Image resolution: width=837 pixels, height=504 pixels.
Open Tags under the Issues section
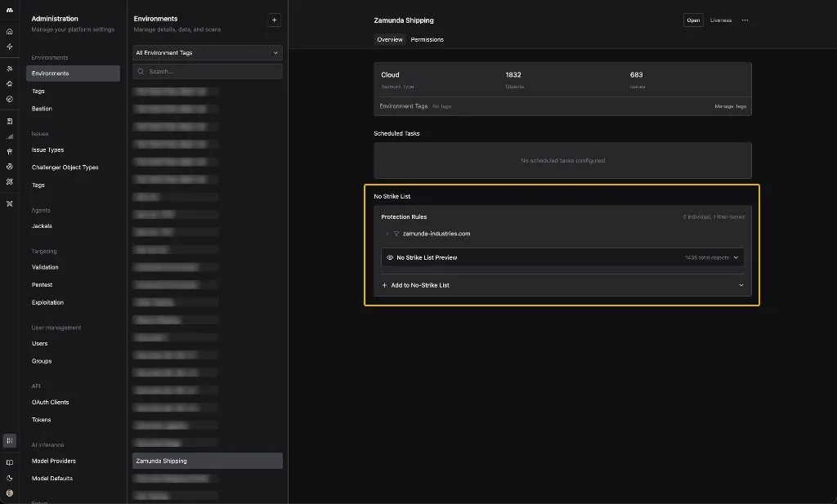click(38, 185)
